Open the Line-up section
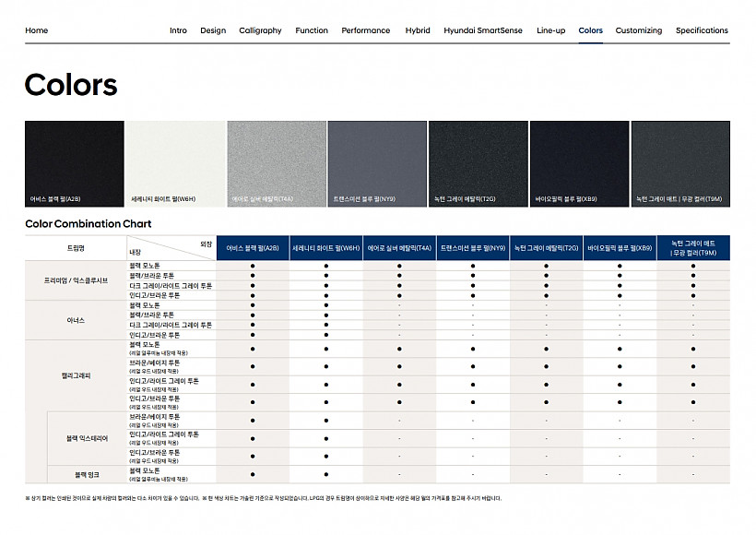756x535 pixels. pyautogui.click(x=551, y=30)
